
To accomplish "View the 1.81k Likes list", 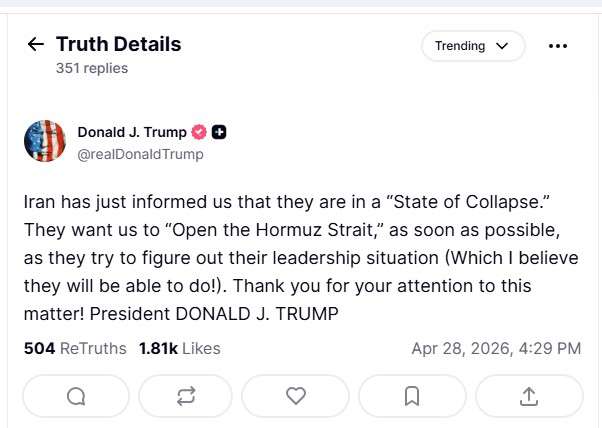I will [x=180, y=348].
